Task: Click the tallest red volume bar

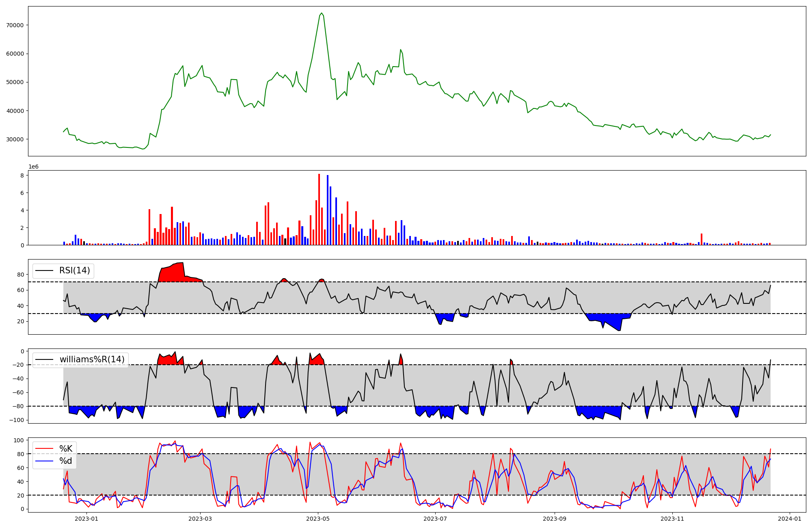Action: point(319,210)
